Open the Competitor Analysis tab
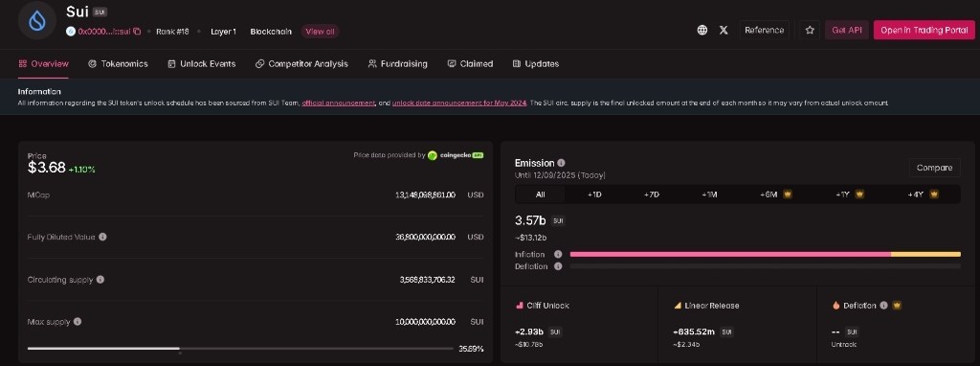980x366 pixels. click(301, 64)
